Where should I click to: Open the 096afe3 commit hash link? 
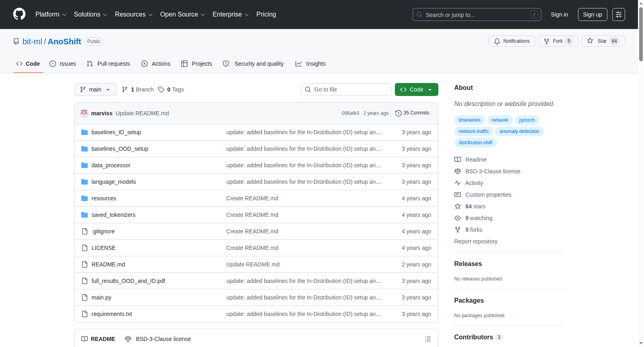pos(351,113)
